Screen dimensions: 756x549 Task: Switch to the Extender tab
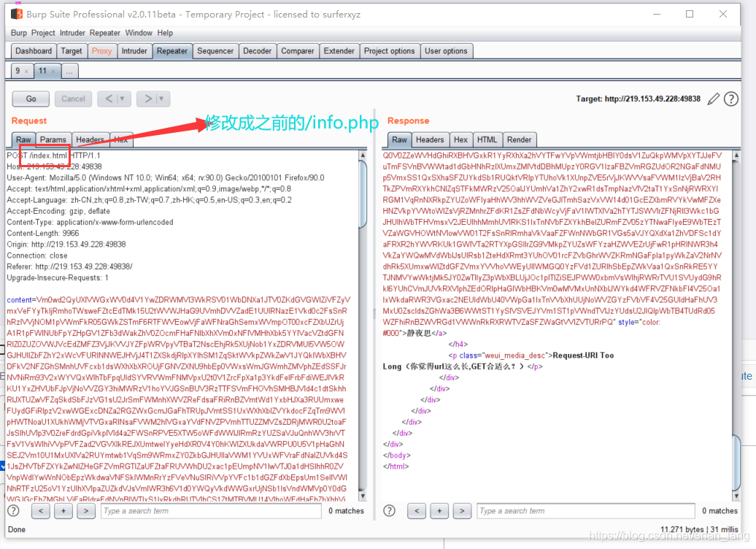[x=339, y=51]
